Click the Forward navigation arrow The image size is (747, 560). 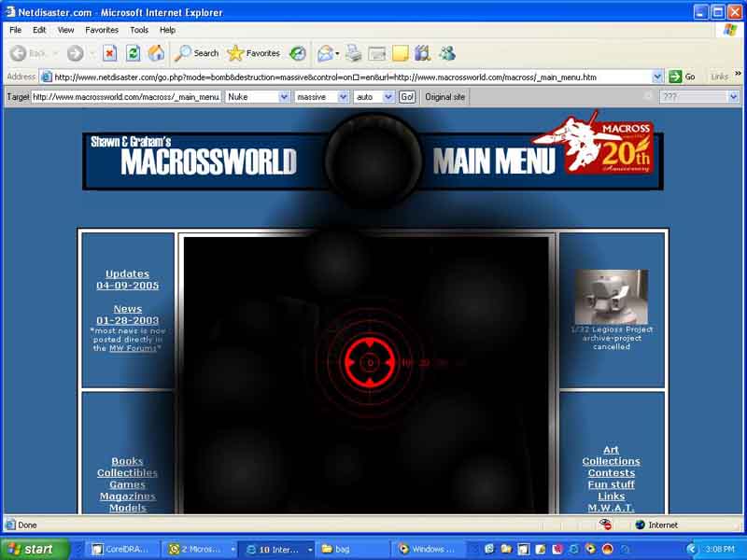[x=76, y=53]
